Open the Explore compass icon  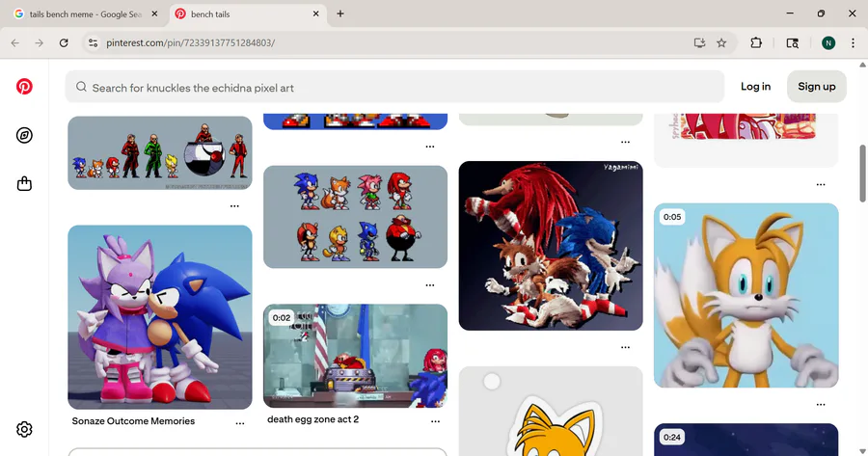pos(24,135)
